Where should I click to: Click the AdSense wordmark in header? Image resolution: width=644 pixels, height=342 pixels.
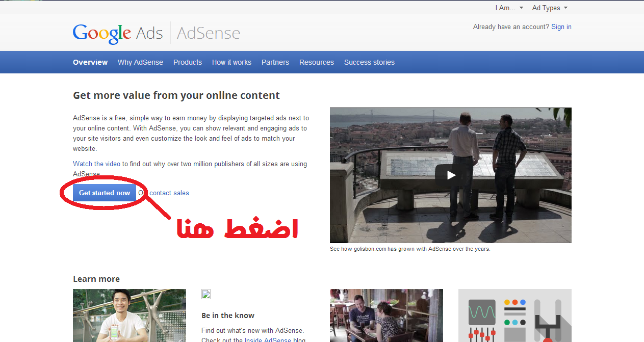[209, 33]
